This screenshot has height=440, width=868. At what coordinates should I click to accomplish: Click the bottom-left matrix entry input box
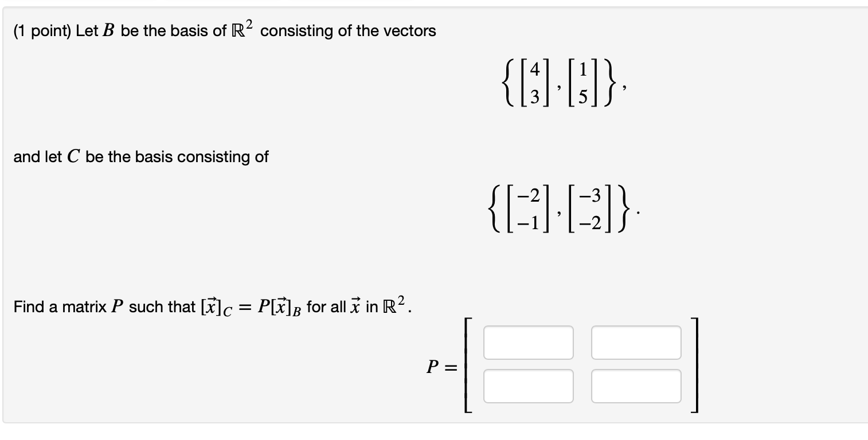pyautogui.click(x=528, y=386)
